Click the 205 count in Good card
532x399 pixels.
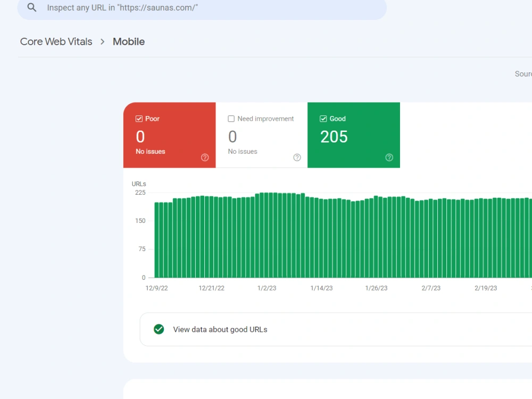click(334, 137)
